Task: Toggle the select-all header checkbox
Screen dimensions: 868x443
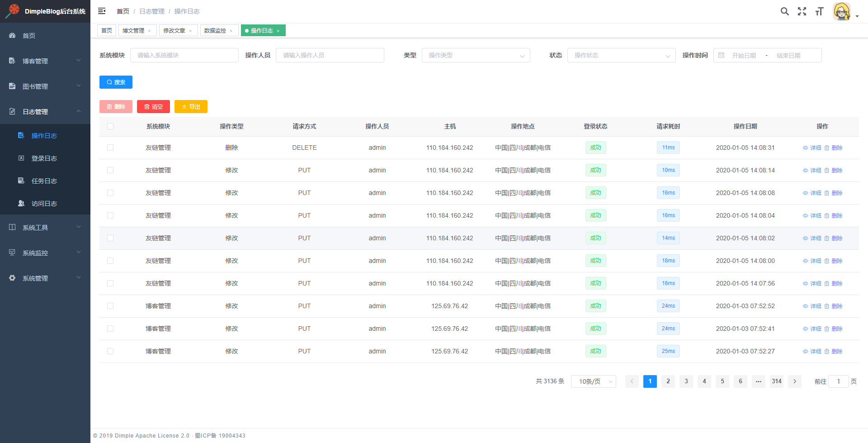Action: (x=110, y=126)
